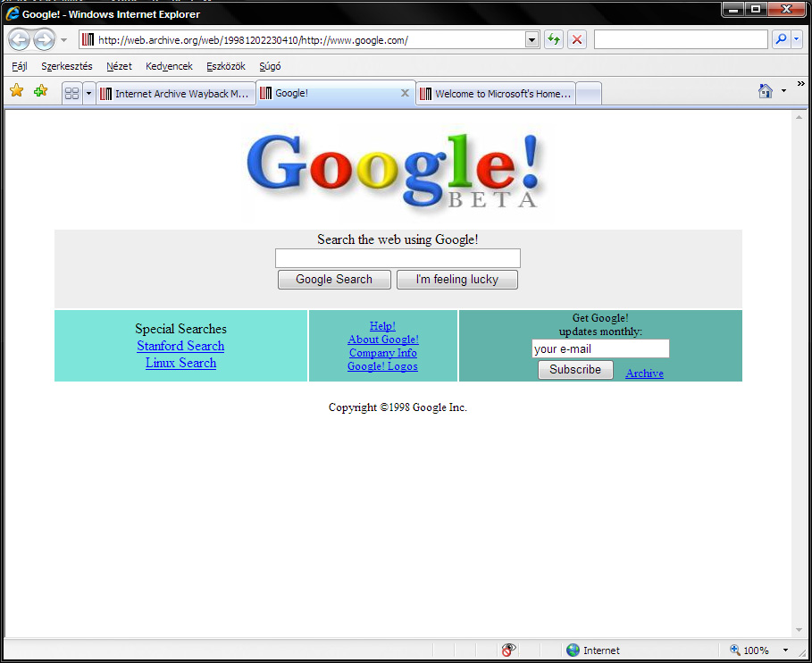Stop loading with the red X icon

click(x=577, y=39)
